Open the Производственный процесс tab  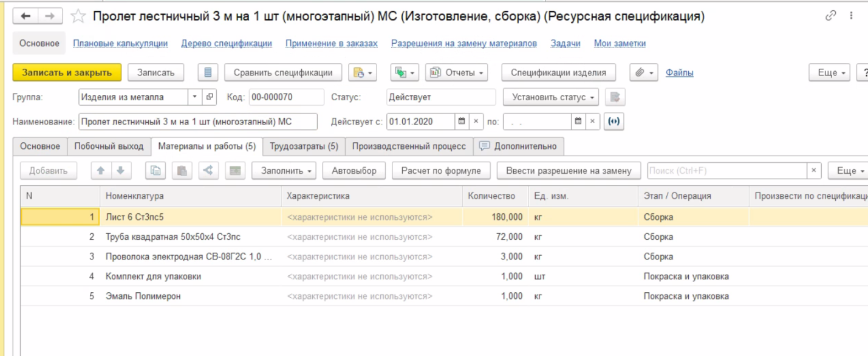pos(409,146)
